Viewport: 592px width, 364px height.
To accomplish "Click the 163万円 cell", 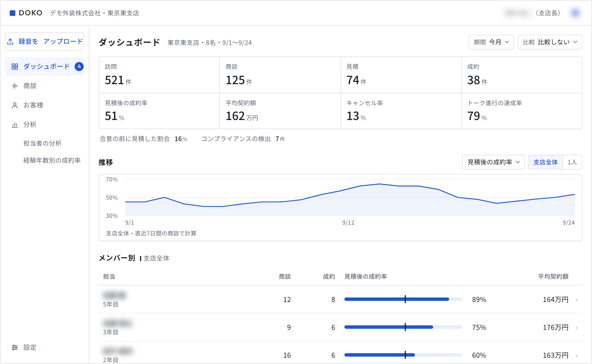I will [556, 355].
